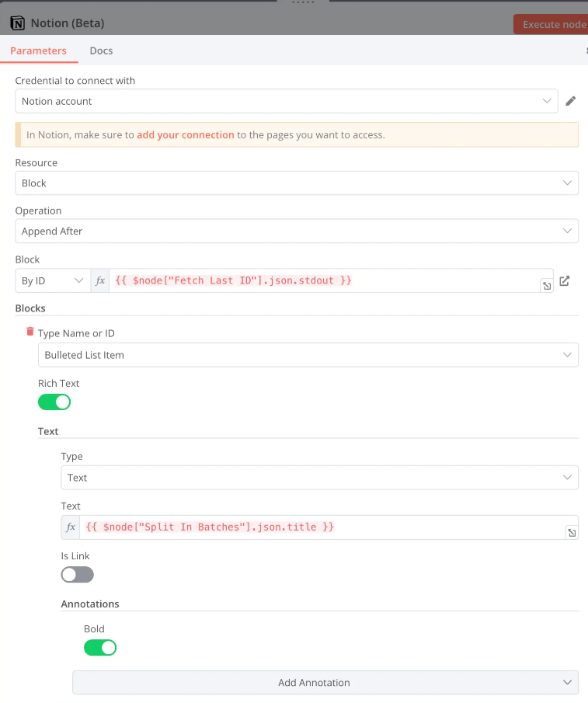Click the Blocks section heading
The image size is (588, 703).
30,308
